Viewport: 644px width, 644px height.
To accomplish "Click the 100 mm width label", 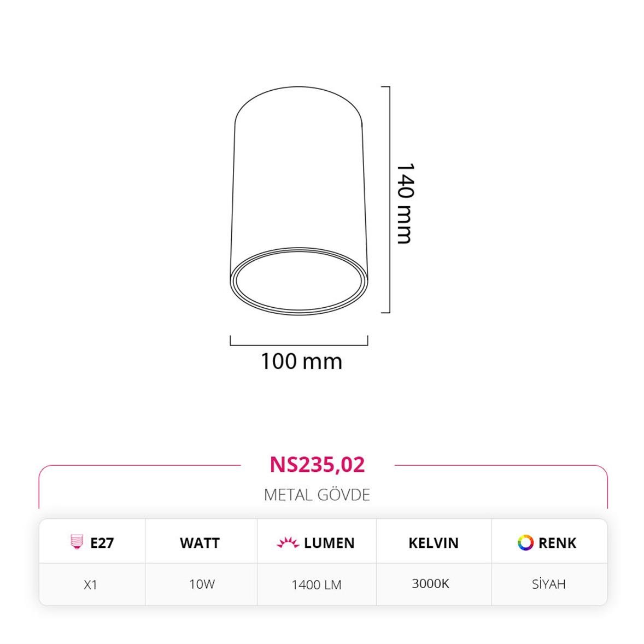I will click(x=301, y=361).
